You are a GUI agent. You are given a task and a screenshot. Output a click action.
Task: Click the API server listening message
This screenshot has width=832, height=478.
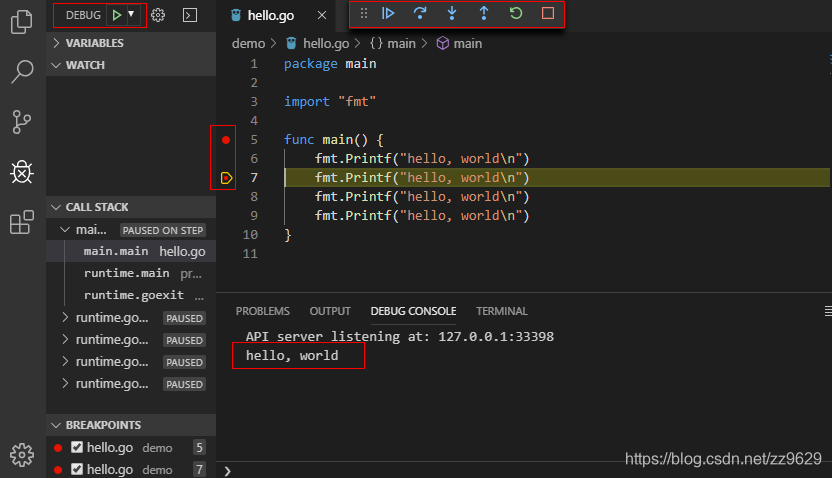(x=400, y=336)
